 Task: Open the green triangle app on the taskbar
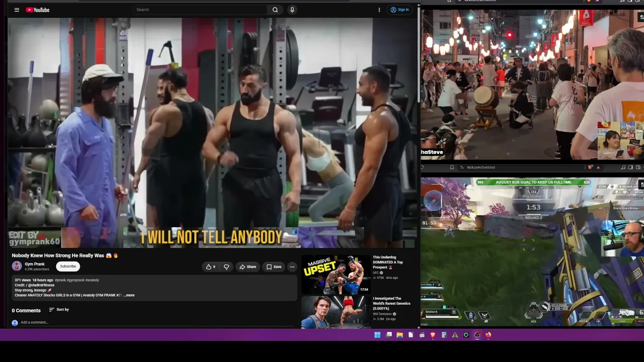(x=455, y=335)
